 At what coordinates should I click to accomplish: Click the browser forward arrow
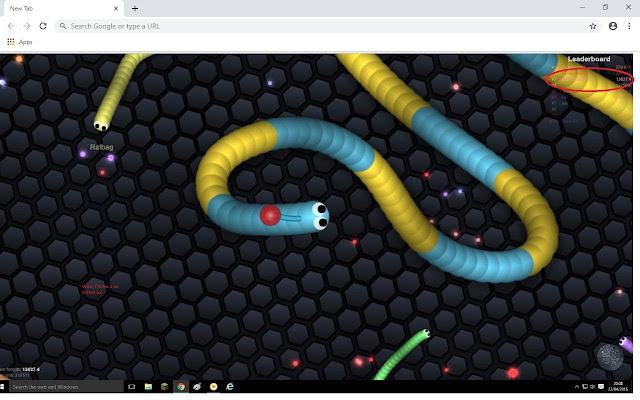[x=27, y=26]
